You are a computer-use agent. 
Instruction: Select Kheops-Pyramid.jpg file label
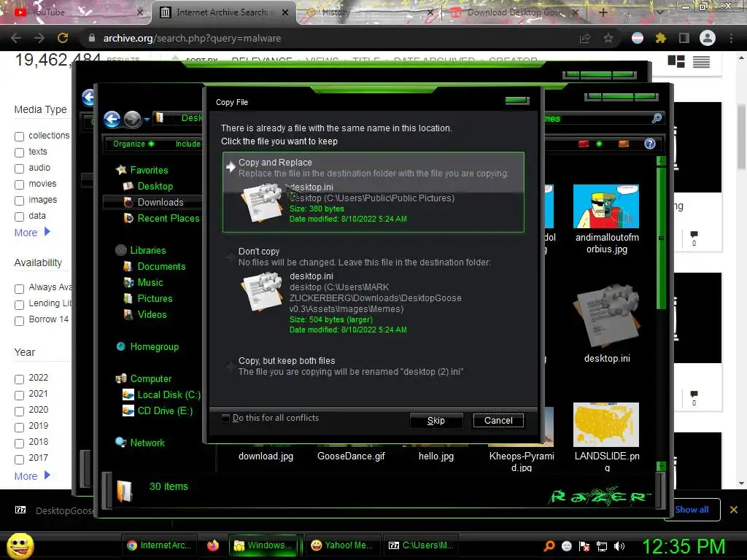click(522, 462)
